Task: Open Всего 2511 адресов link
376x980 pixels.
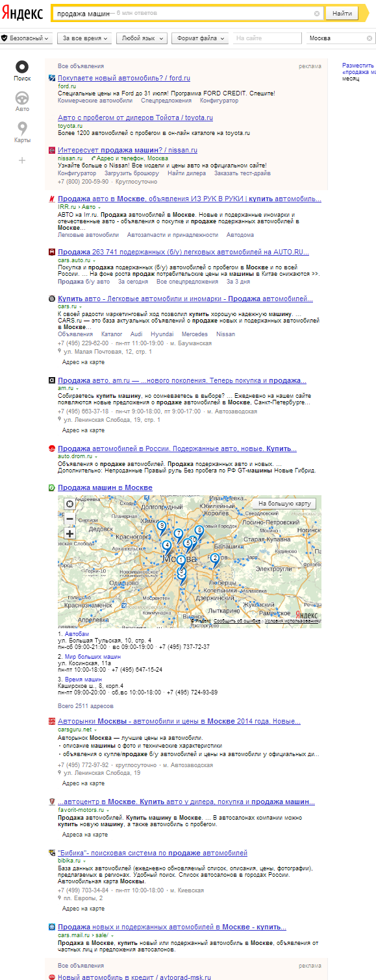Action: click(86, 705)
